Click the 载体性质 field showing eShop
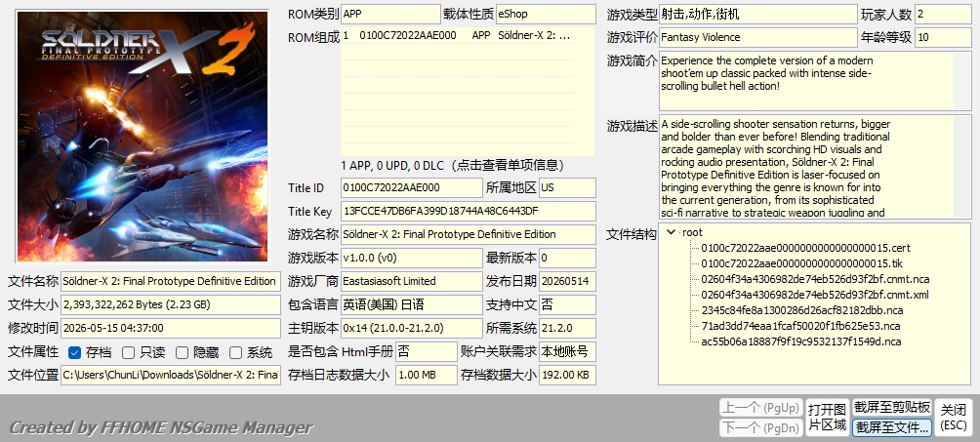This screenshot has height=442, width=980. (546, 14)
